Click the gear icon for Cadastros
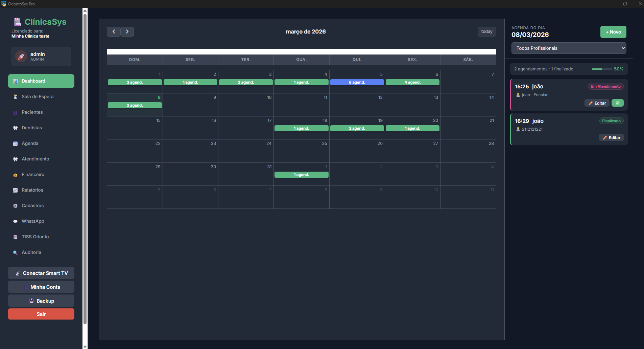Viewport: 644px width, 349px height. [15, 206]
